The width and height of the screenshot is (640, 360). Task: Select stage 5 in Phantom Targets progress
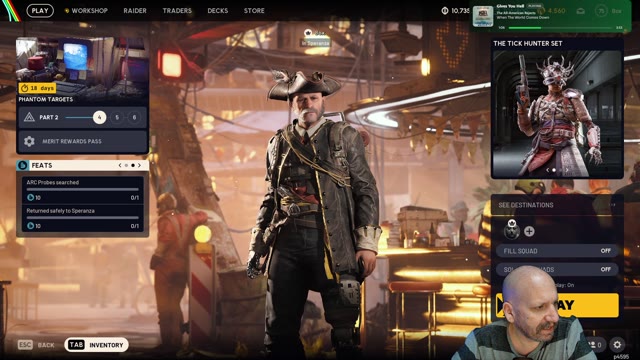[x=117, y=117]
